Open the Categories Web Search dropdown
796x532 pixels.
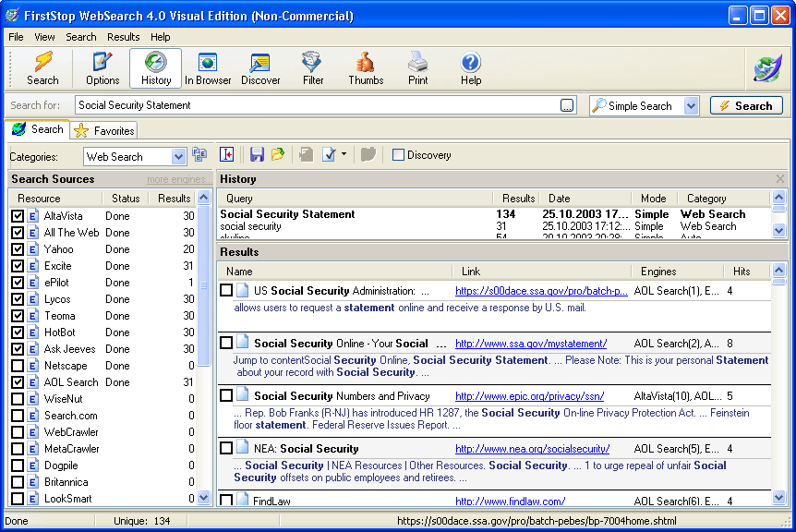178,157
